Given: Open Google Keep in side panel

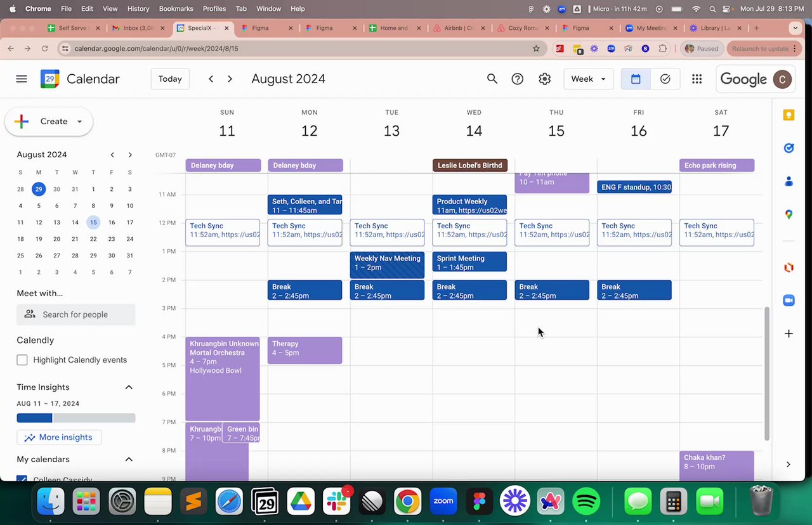Looking at the screenshot, I should (x=789, y=115).
